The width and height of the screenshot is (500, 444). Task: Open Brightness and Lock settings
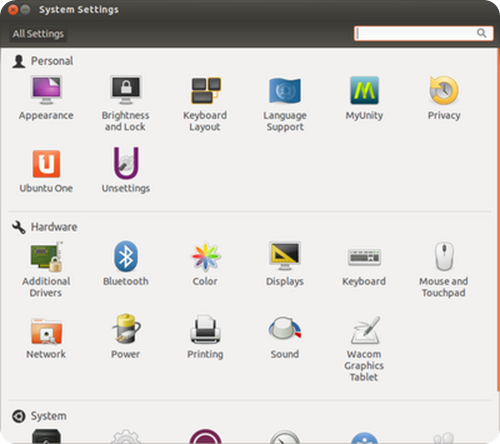coord(126,103)
